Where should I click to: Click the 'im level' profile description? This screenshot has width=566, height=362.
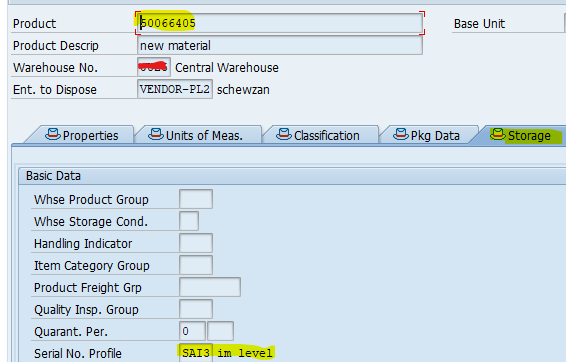tap(245, 353)
